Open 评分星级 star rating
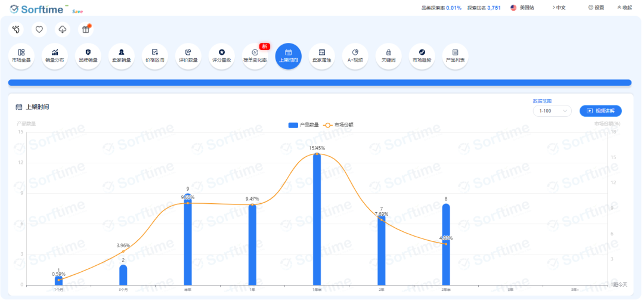This screenshot has width=644, height=301. pyautogui.click(x=222, y=56)
